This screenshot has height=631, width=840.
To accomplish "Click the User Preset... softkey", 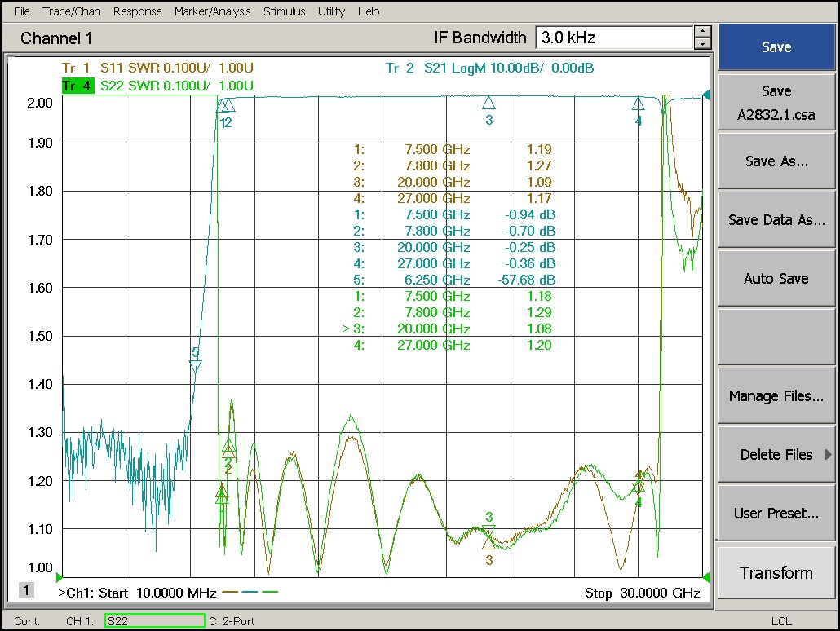I will (x=776, y=513).
